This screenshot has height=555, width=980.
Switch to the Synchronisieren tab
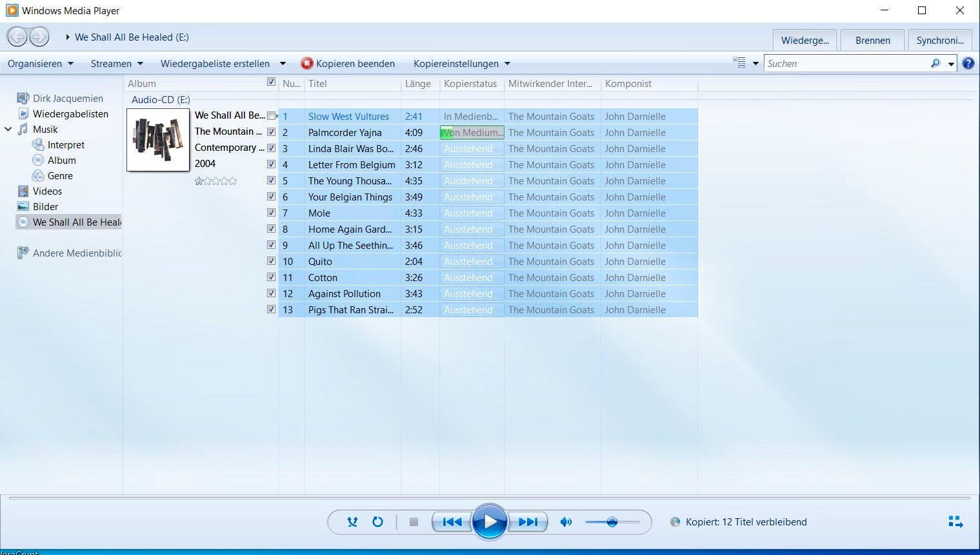tap(940, 40)
